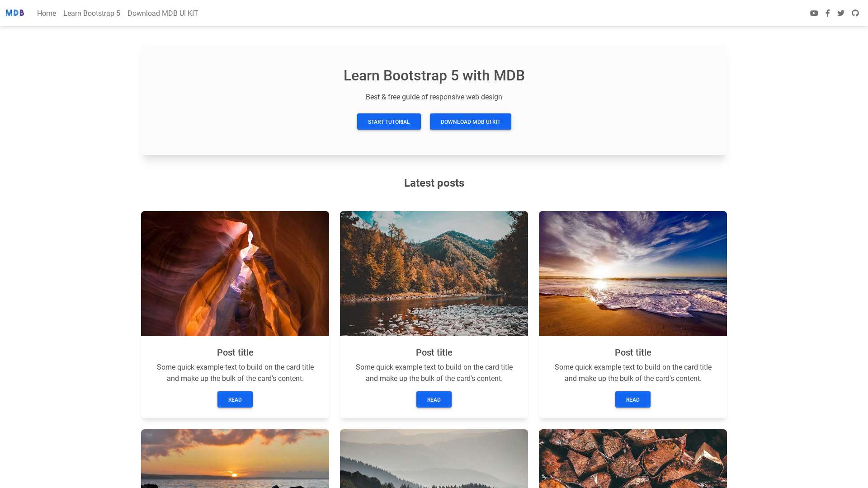Click the 'Latest posts' heading

[x=434, y=183]
